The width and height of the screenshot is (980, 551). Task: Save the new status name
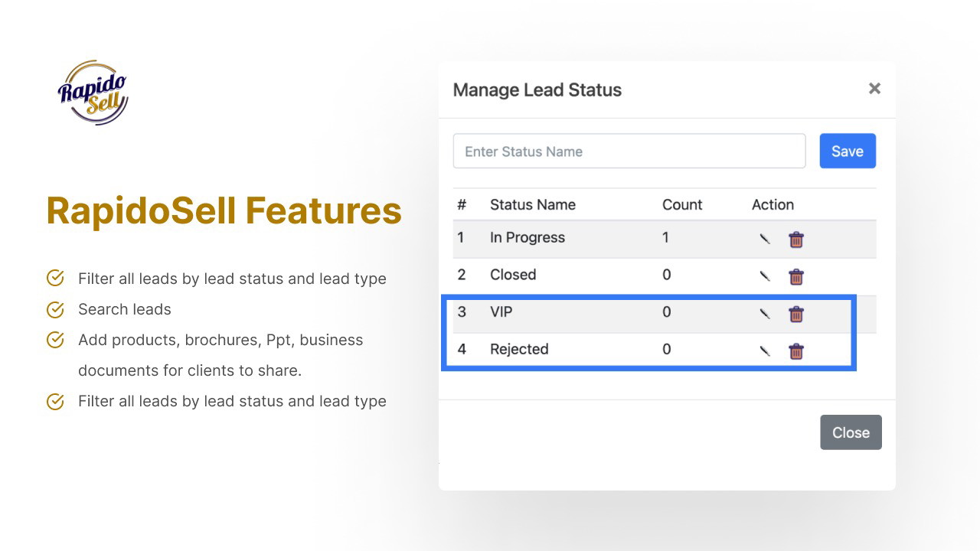coord(848,151)
